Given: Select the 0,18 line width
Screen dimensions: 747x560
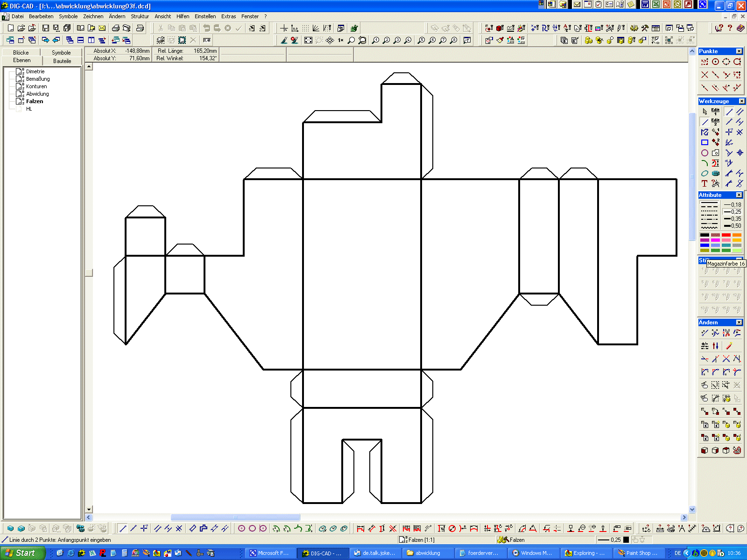Looking at the screenshot, I should pos(732,205).
